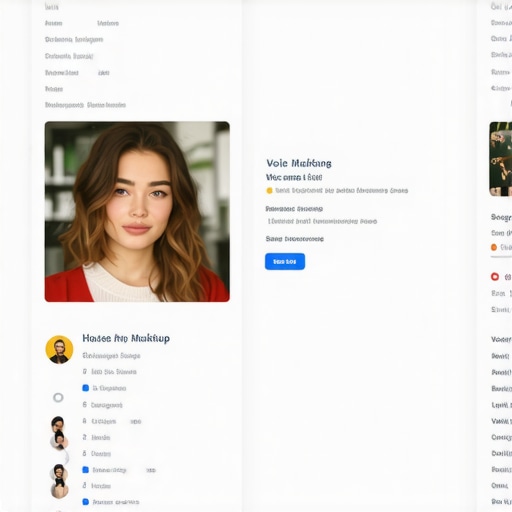
Task: Click the small avatar directly below the radio circle
Action: coord(58,423)
